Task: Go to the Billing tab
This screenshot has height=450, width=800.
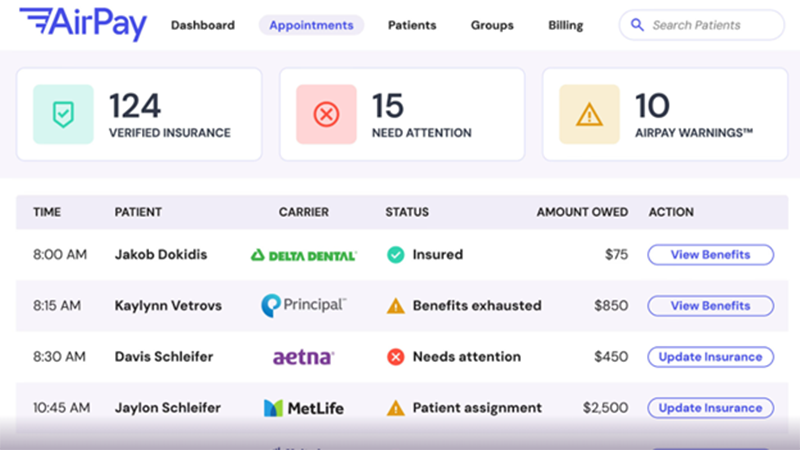Action: click(x=566, y=25)
